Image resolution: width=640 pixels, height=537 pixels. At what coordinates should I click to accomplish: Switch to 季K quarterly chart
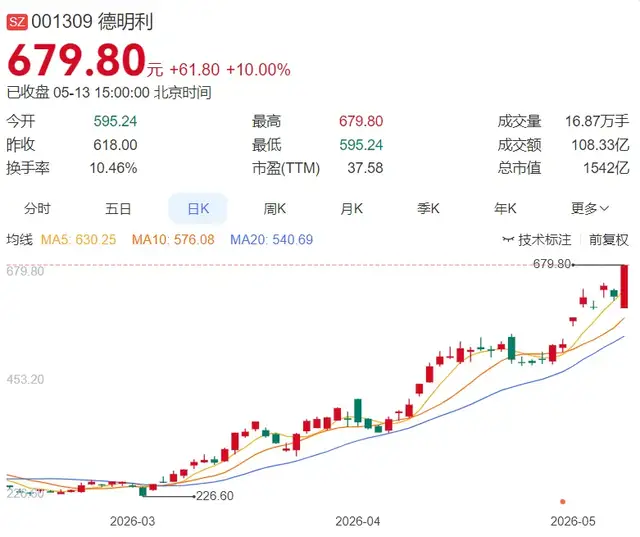[428, 209]
